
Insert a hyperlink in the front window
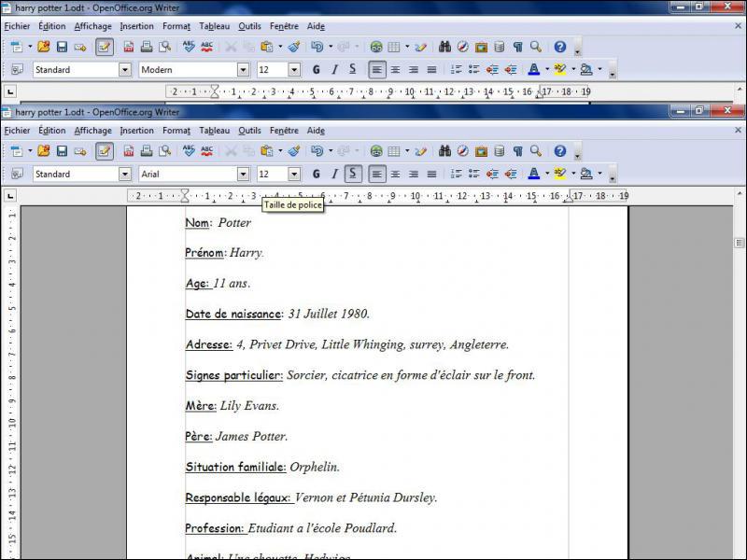pyautogui.click(x=376, y=151)
